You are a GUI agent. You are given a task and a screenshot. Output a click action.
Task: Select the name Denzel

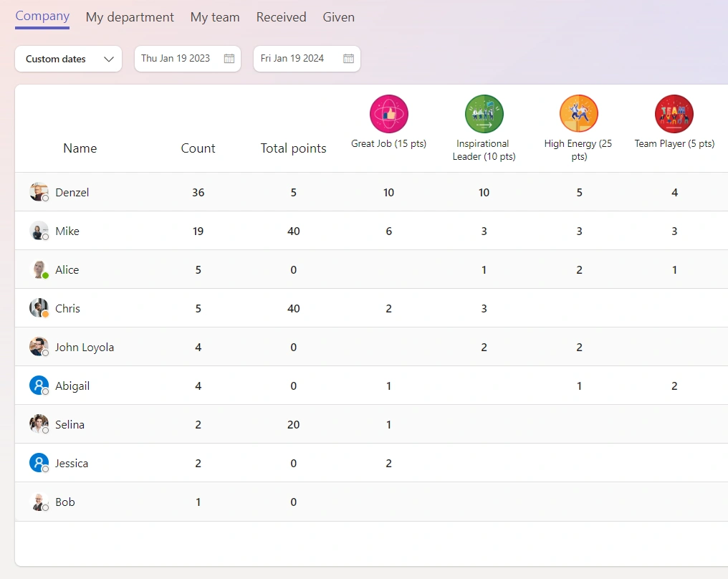coord(72,192)
